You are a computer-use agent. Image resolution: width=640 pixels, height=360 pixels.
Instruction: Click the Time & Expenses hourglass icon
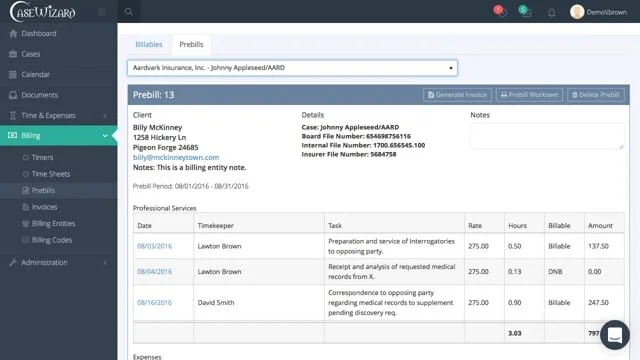pyautogui.click(x=13, y=116)
